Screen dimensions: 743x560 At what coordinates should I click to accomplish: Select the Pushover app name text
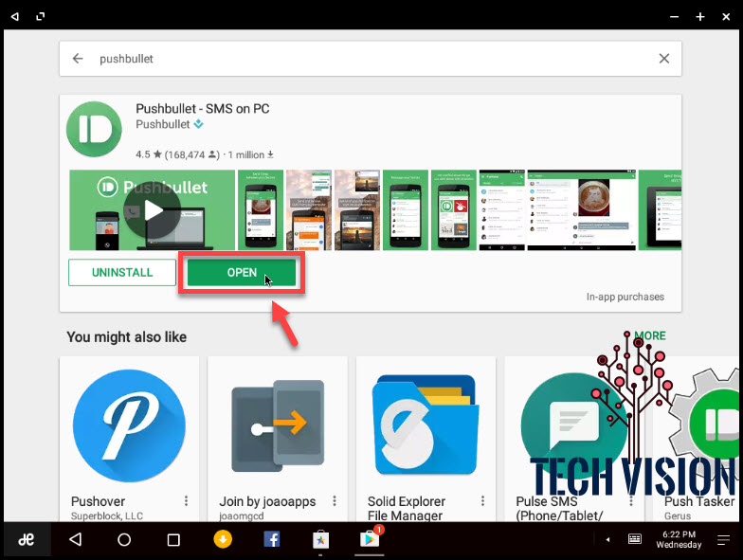pyautogui.click(x=99, y=501)
